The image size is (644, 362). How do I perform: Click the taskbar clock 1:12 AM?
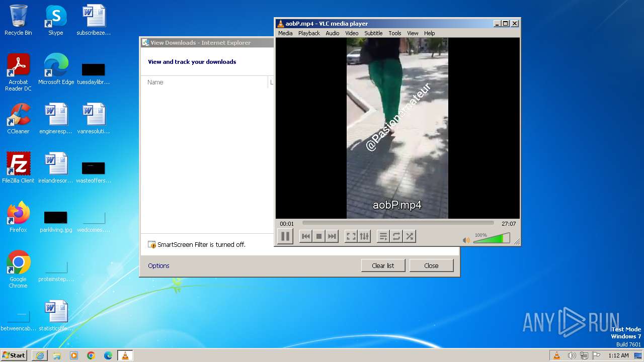(x=618, y=355)
